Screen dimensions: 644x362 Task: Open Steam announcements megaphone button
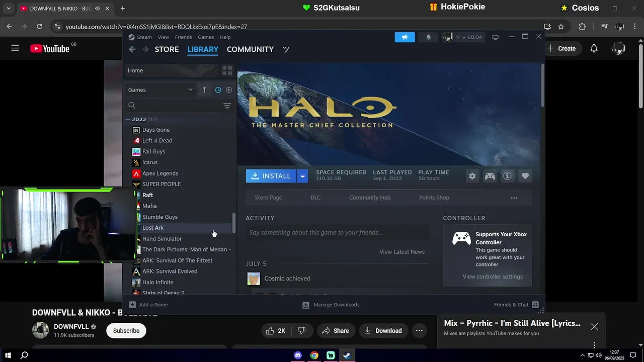[405, 37]
